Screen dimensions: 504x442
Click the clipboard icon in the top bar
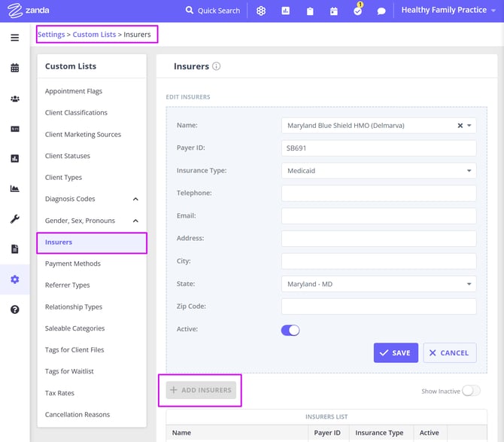click(x=310, y=11)
